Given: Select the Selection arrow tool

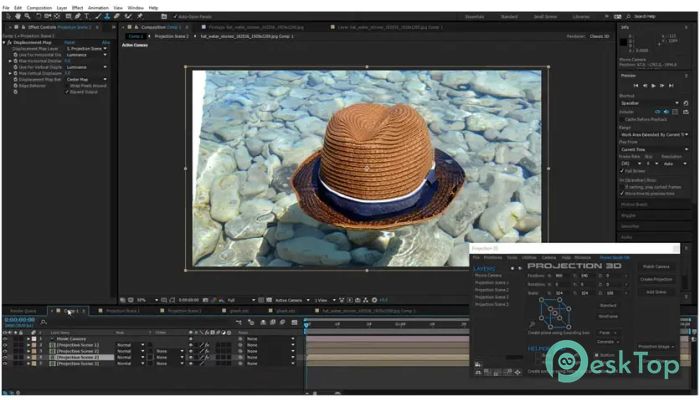Looking at the screenshot, I should [8, 16].
